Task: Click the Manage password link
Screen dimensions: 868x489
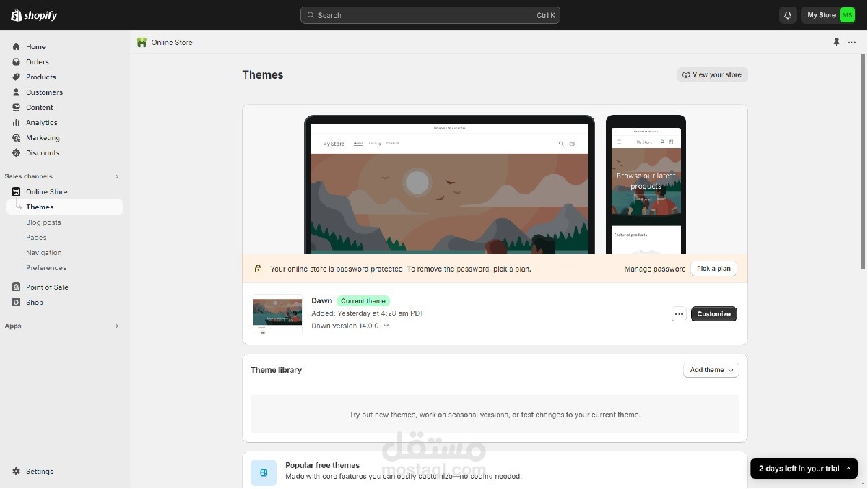Action: 655,269
